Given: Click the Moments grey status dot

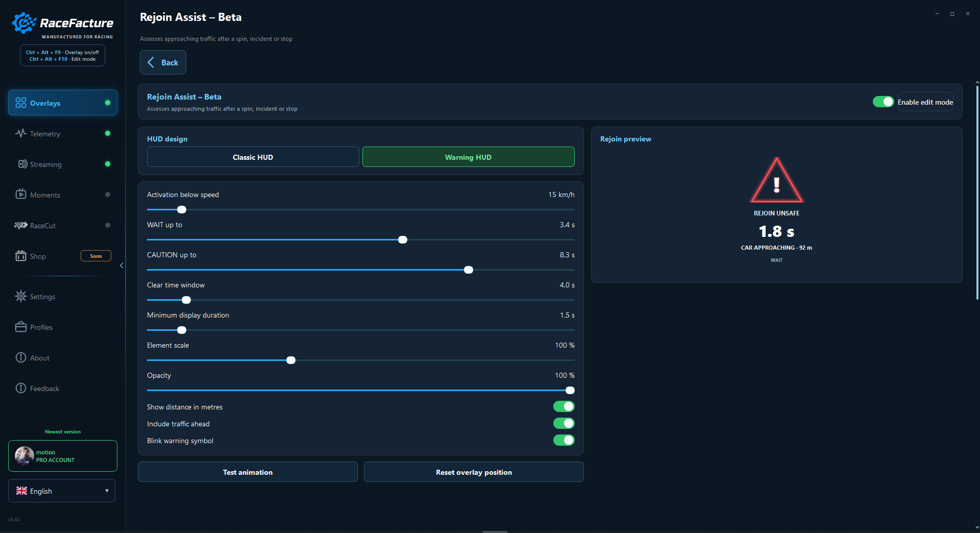Looking at the screenshot, I should [x=108, y=195].
